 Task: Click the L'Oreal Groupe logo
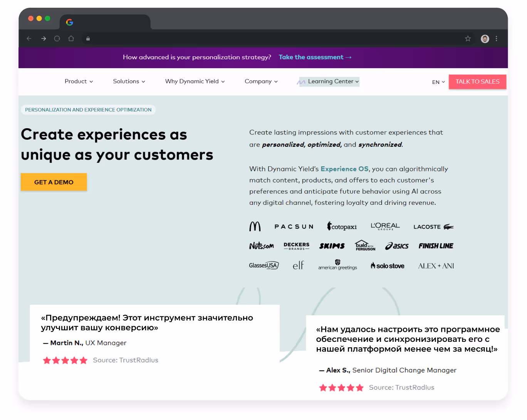[x=385, y=226]
